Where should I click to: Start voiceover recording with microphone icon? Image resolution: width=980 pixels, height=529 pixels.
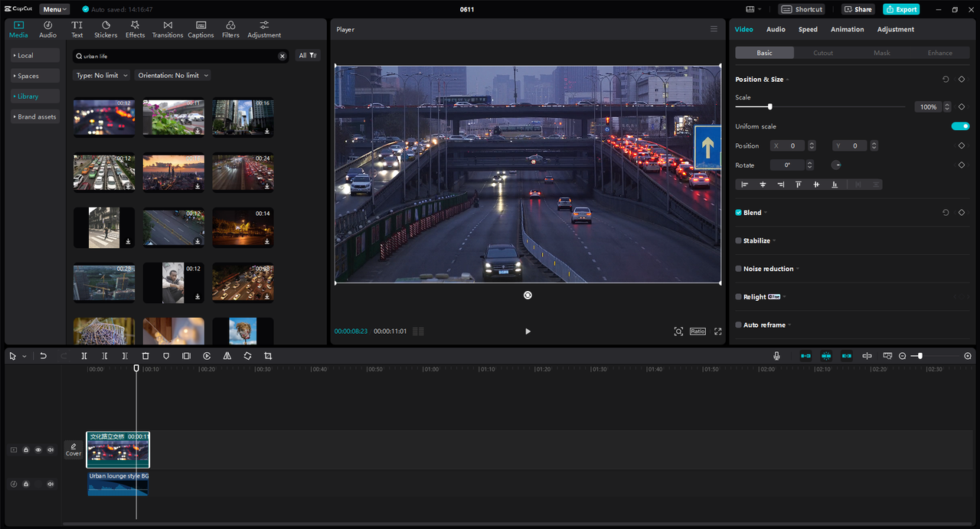776,356
